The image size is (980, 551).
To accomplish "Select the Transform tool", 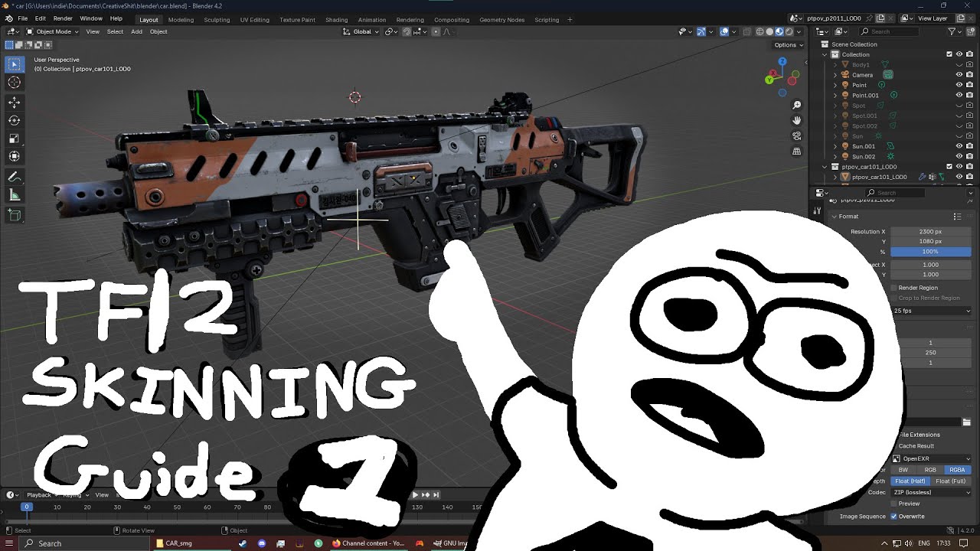I will tap(14, 157).
